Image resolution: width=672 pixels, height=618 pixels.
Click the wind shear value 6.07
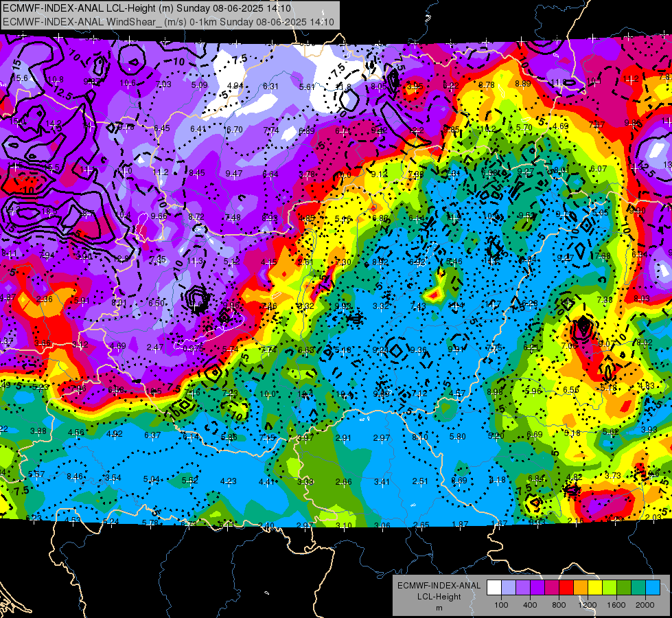[599, 169]
